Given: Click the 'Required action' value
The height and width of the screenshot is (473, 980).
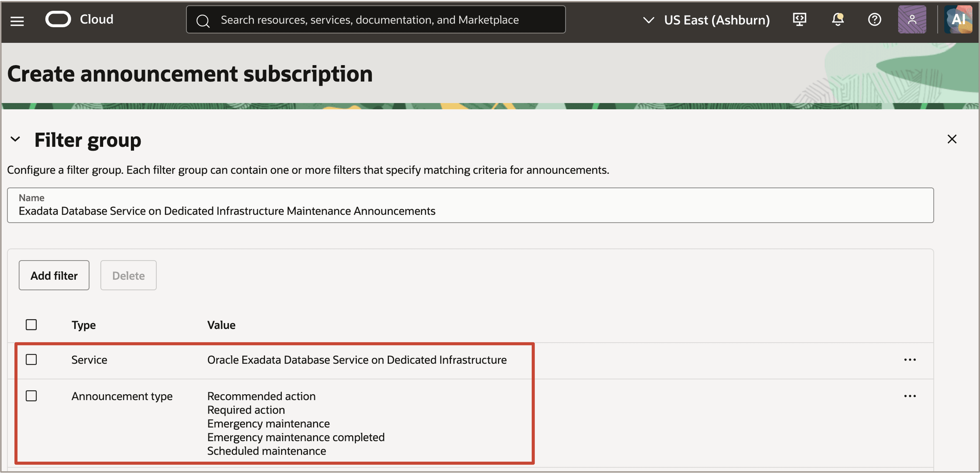Looking at the screenshot, I should click(246, 410).
